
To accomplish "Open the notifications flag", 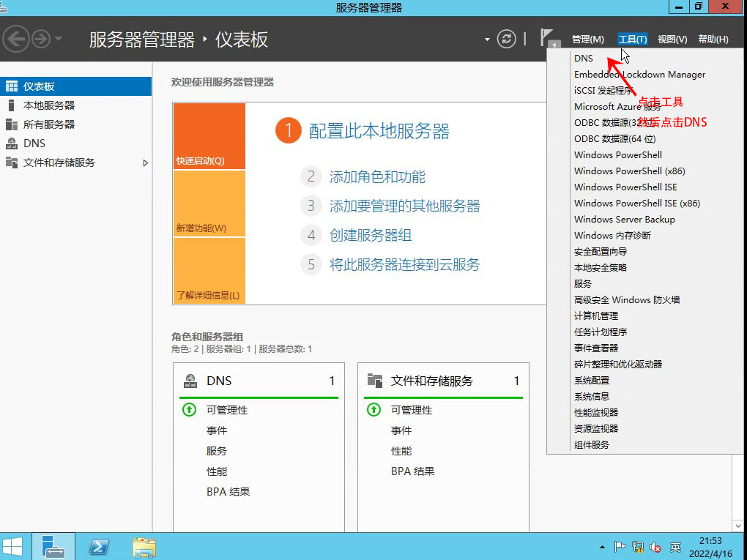I will 549,38.
